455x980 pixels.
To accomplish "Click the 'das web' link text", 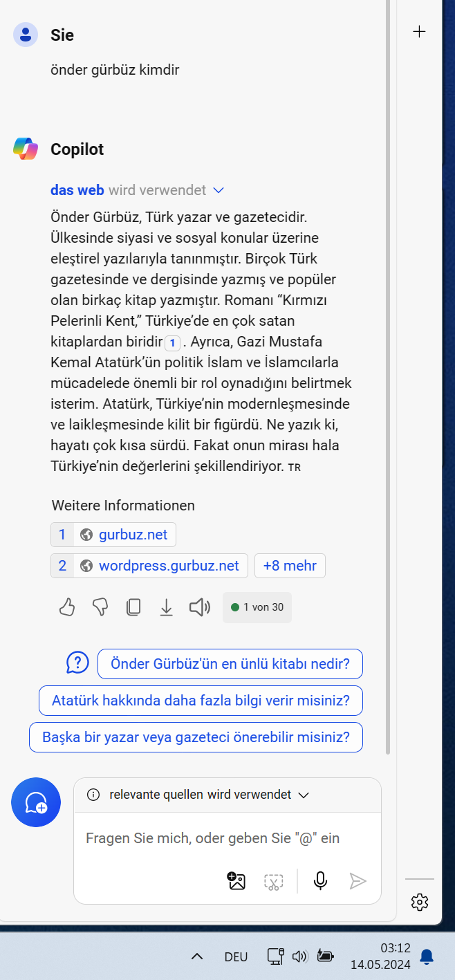I will (77, 190).
